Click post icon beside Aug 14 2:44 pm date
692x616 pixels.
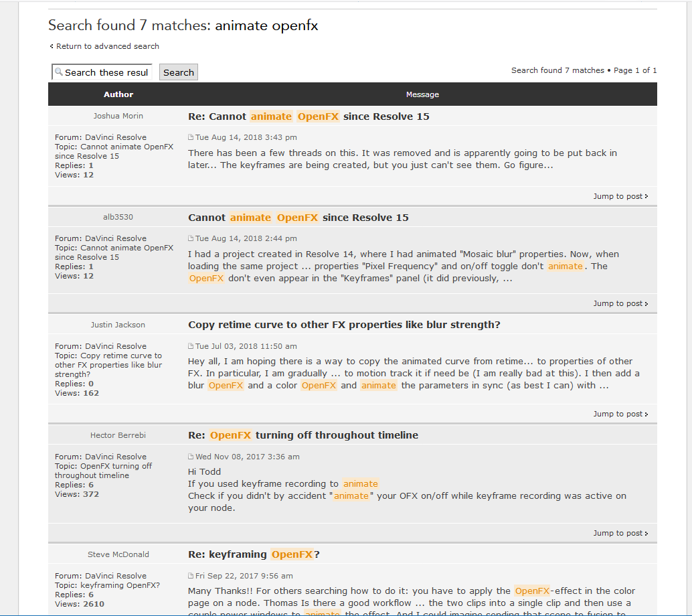click(x=191, y=238)
